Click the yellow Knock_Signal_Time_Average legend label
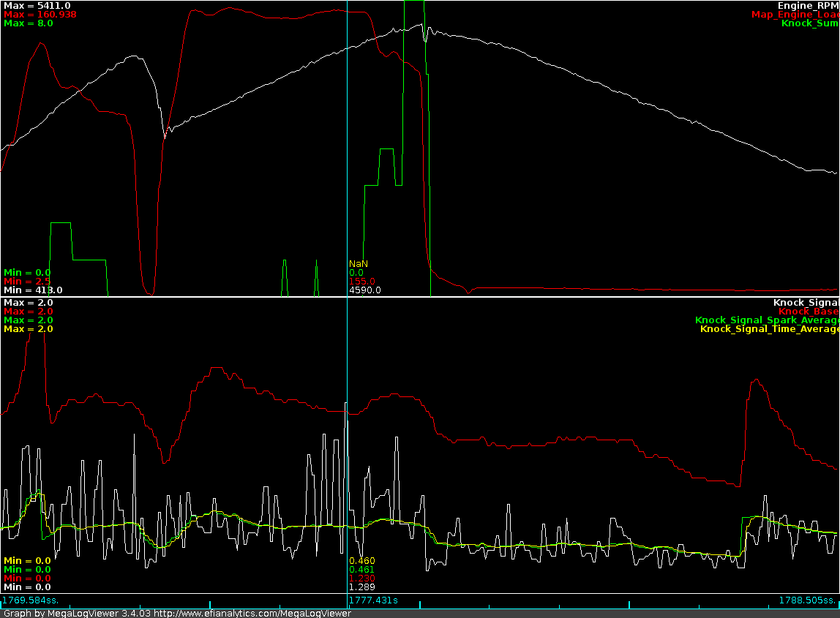This screenshot has width=840, height=618. (x=769, y=329)
